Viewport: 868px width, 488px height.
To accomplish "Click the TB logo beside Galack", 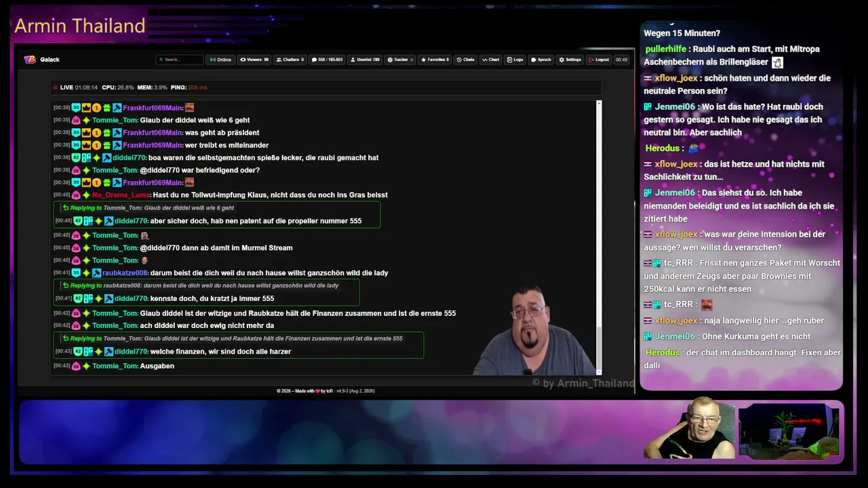I will click(30, 60).
